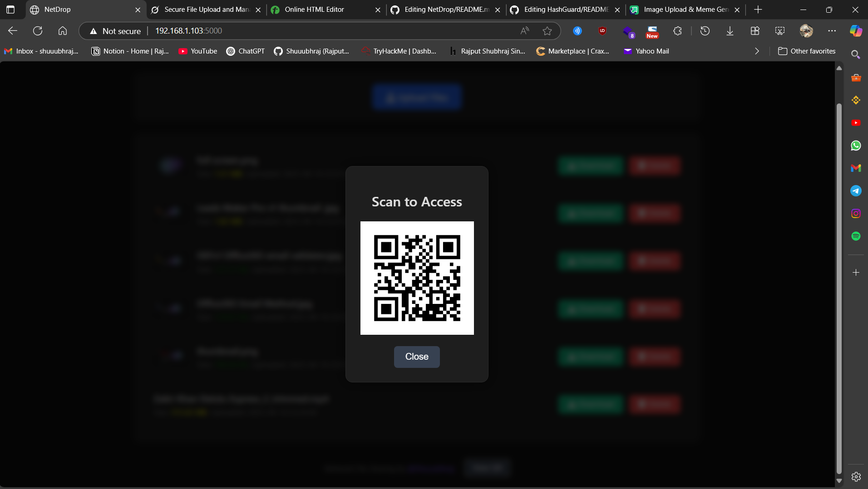
Task: Open Instagram from the sidebar
Action: (856, 213)
